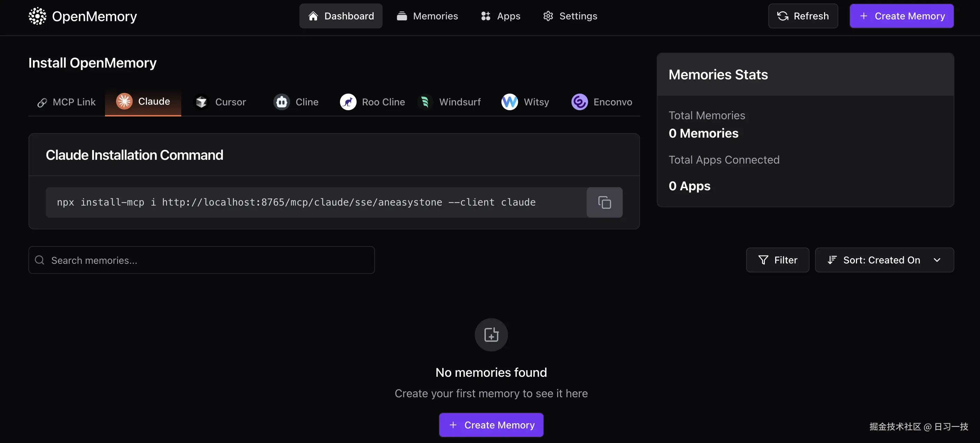
Task: Click Create Memory in the top bar
Action: (902, 16)
